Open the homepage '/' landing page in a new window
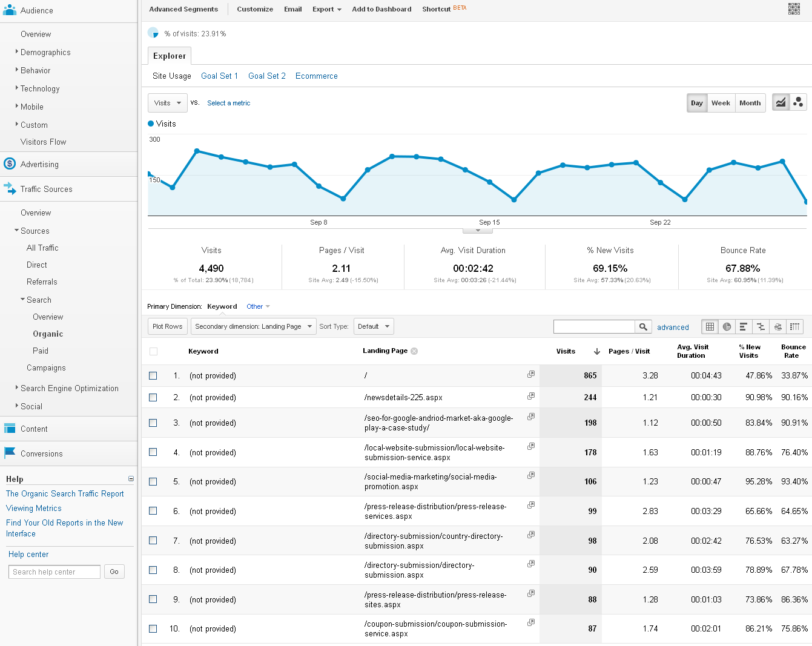812x646 pixels. click(x=531, y=375)
